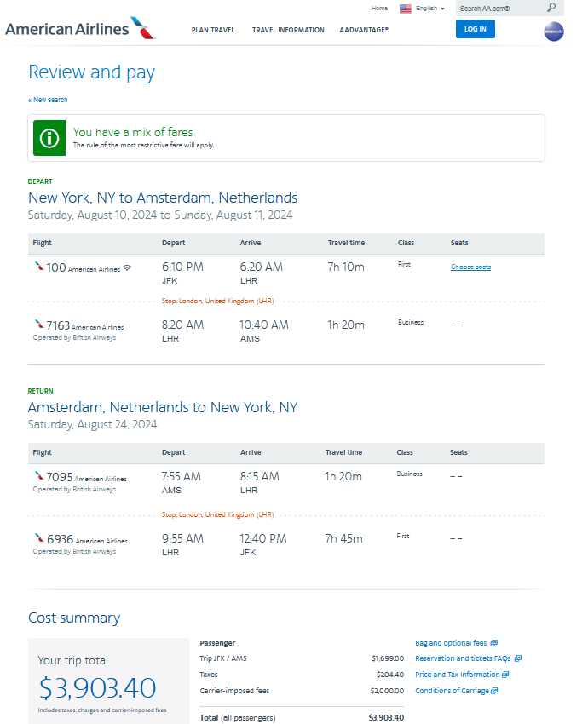
Task: Click the LOG IN button
Action: point(475,28)
